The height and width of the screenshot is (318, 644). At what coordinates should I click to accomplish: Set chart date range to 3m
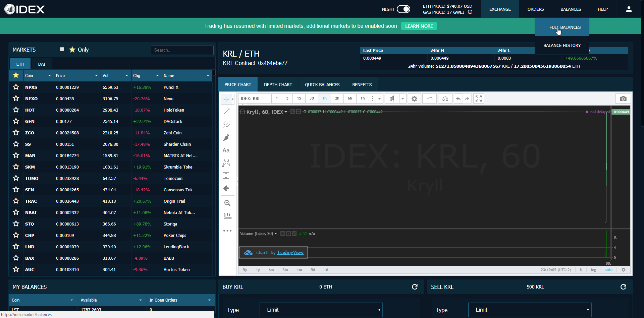285,270
